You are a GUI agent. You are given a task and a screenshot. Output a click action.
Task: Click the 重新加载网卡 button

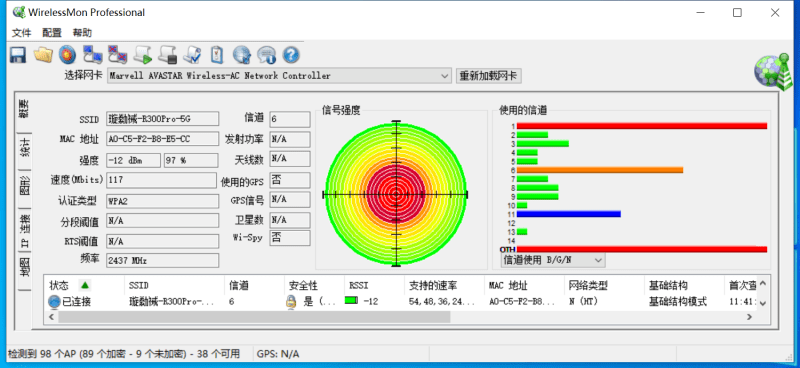(489, 76)
